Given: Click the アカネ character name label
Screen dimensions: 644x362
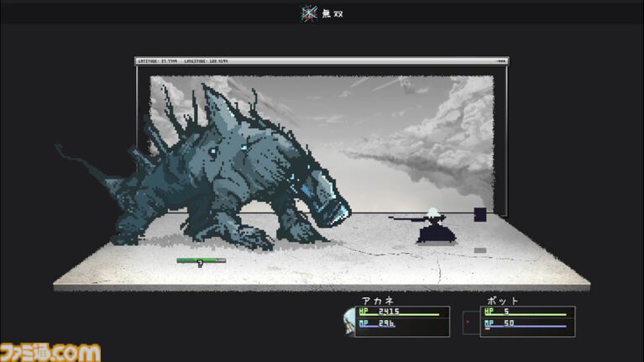Looking at the screenshot, I should (x=378, y=301).
